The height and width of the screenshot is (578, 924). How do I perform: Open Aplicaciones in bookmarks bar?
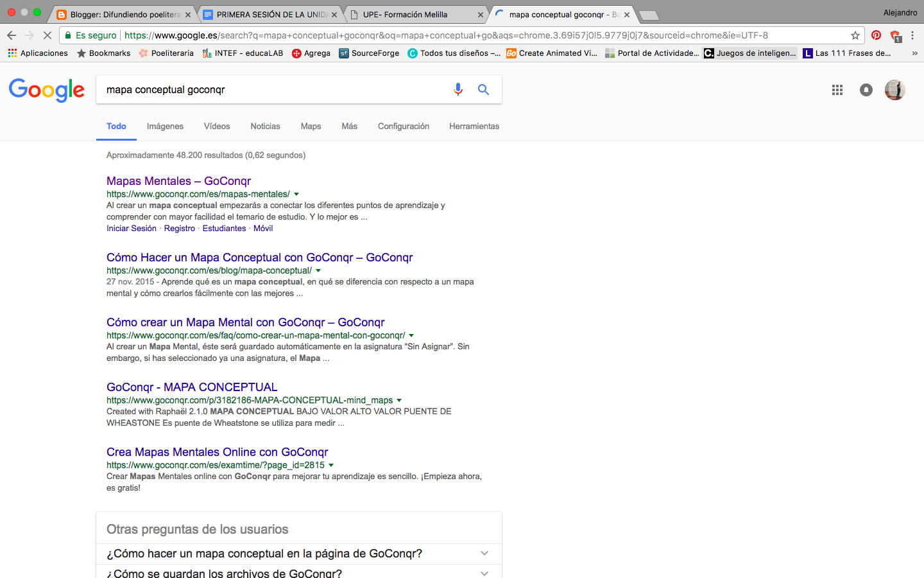[x=38, y=53]
